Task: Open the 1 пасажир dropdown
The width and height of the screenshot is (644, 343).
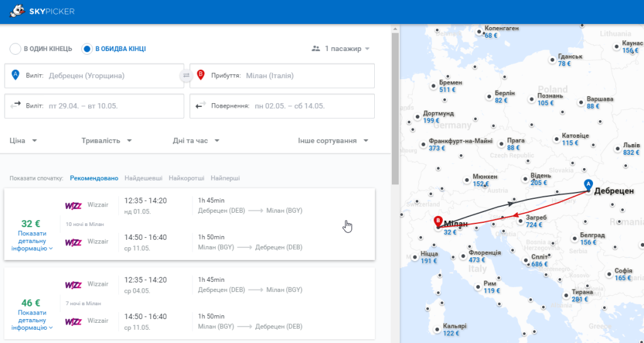Action: 341,48
